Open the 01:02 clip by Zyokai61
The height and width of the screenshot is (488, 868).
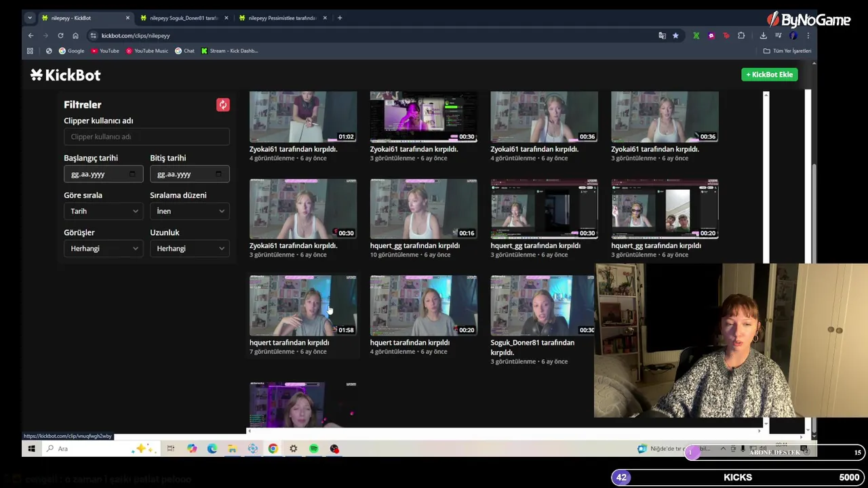pos(303,117)
